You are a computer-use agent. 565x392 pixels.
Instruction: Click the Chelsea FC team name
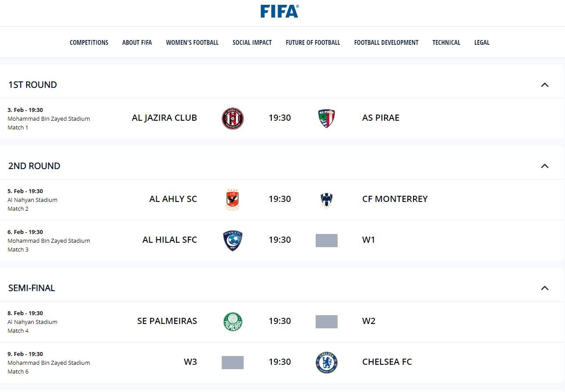pos(387,362)
